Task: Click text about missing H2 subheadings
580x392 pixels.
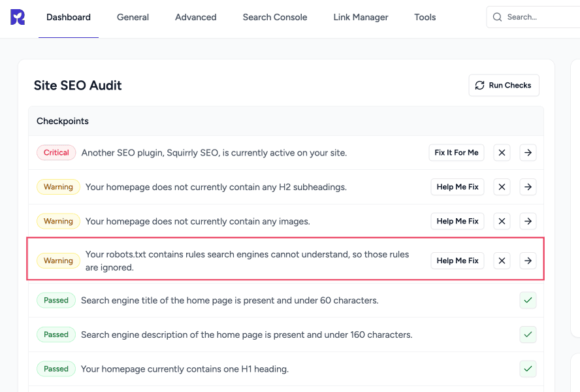Action: (x=216, y=187)
